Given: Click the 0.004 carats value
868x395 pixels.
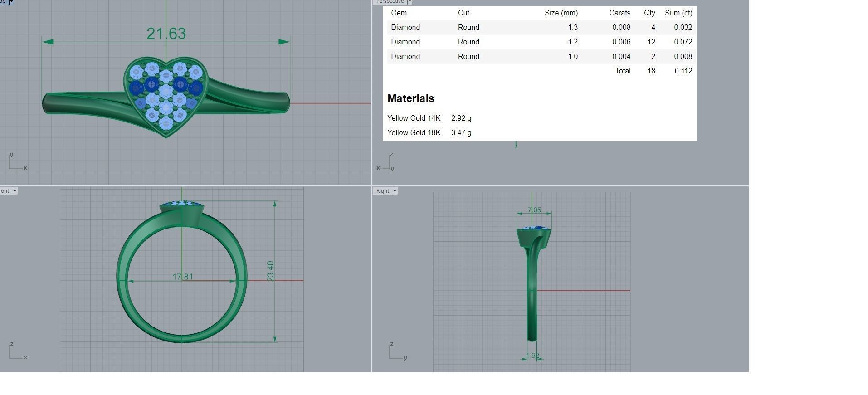Looking at the screenshot, I should [x=621, y=57].
